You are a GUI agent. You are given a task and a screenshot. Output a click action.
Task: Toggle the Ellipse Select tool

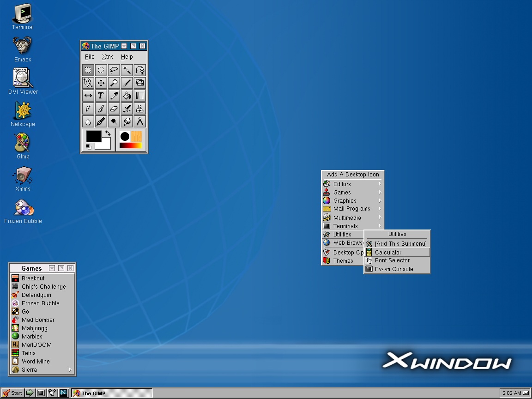point(101,70)
